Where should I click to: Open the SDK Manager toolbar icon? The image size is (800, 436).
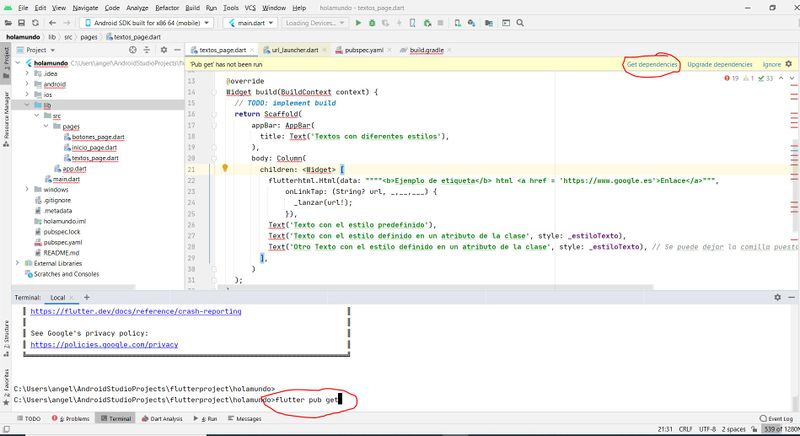click(471, 23)
